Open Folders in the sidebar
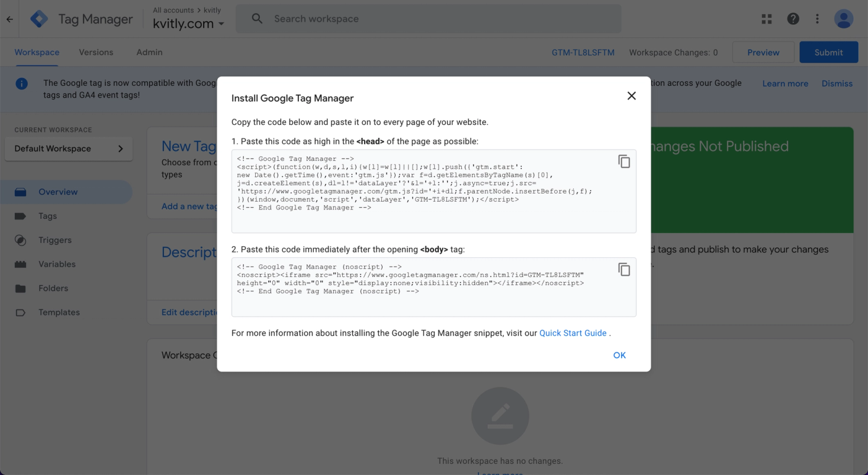The height and width of the screenshot is (475, 868). (x=66, y=288)
